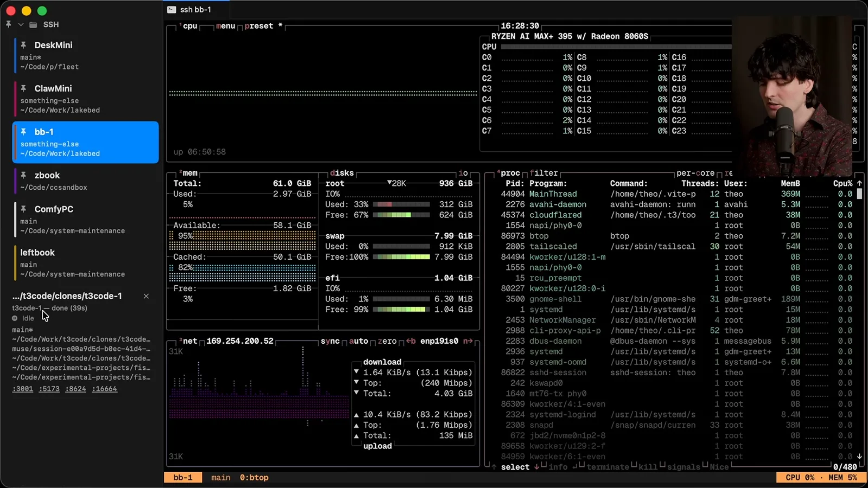Click terminate in proc footer
The height and width of the screenshot is (488, 868).
608,467
